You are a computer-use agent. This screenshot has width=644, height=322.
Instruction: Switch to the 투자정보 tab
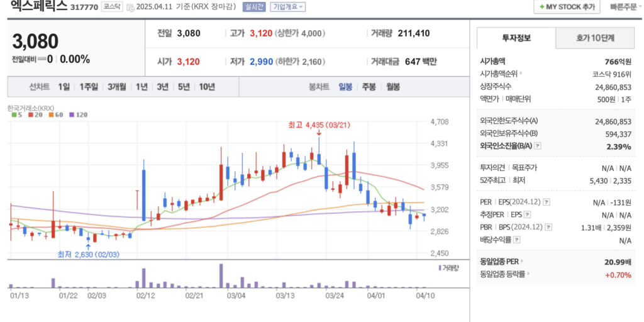coord(516,38)
